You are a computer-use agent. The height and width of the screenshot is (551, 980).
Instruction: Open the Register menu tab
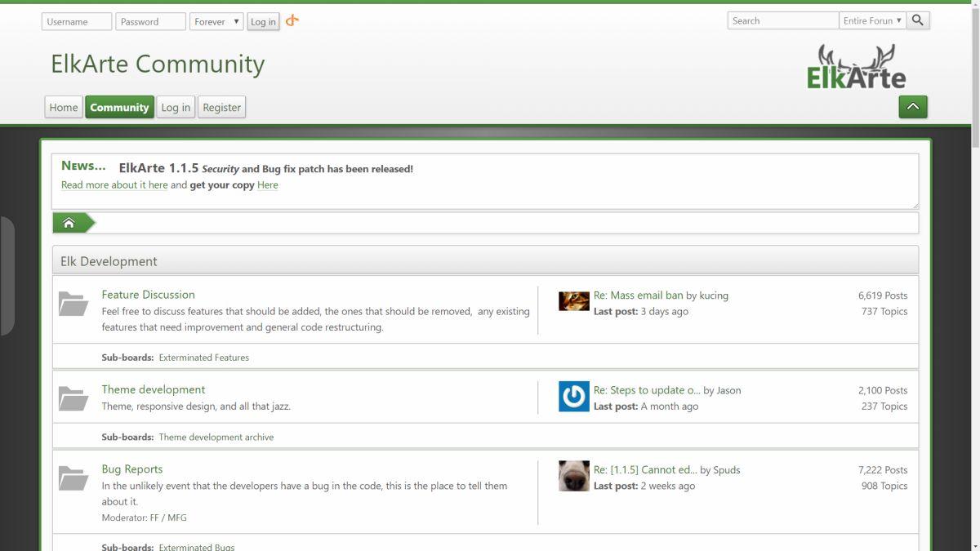(222, 107)
